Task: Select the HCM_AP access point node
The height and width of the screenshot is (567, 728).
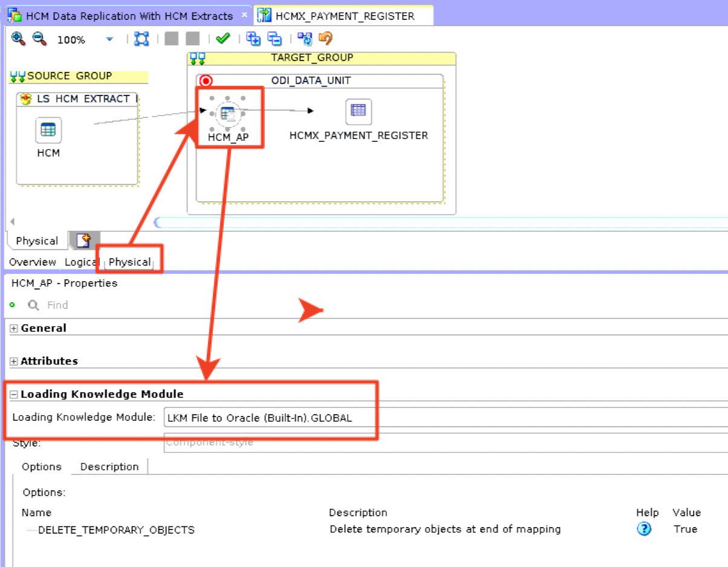Action: point(227,113)
